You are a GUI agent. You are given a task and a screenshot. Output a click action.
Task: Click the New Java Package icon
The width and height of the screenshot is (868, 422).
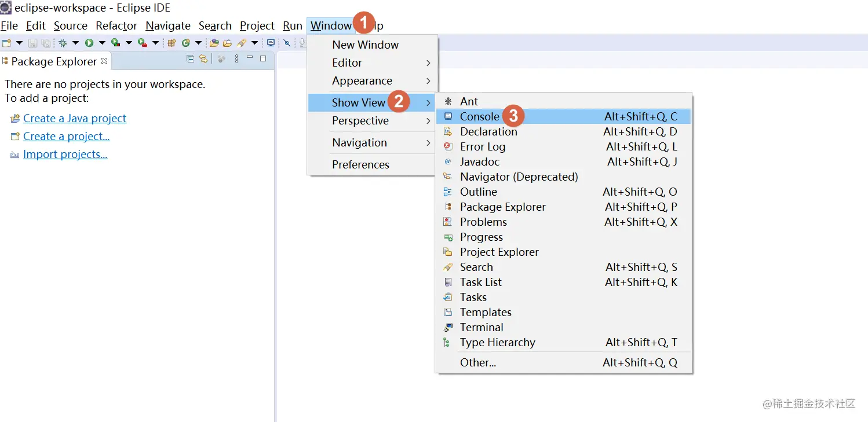pos(172,43)
